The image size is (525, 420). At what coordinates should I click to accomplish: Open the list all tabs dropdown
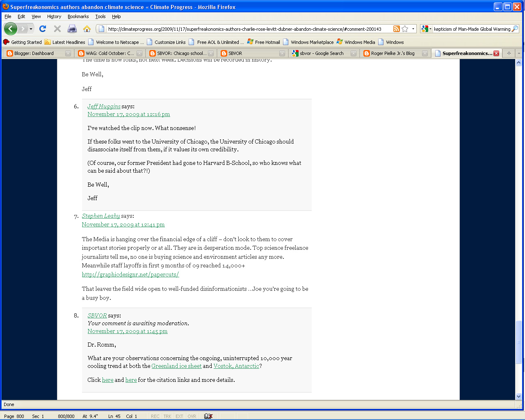pyautogui.click(x=519, y=53)
